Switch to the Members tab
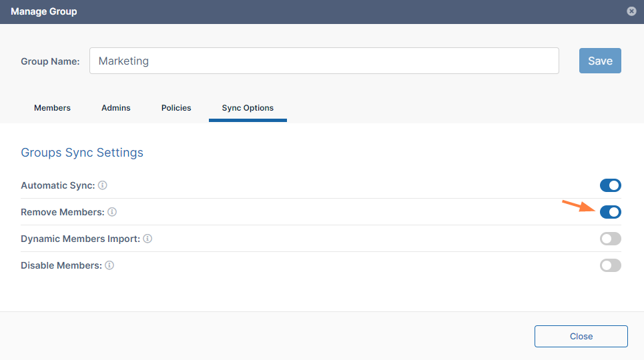Screen dimensions: 644x360 52,108
